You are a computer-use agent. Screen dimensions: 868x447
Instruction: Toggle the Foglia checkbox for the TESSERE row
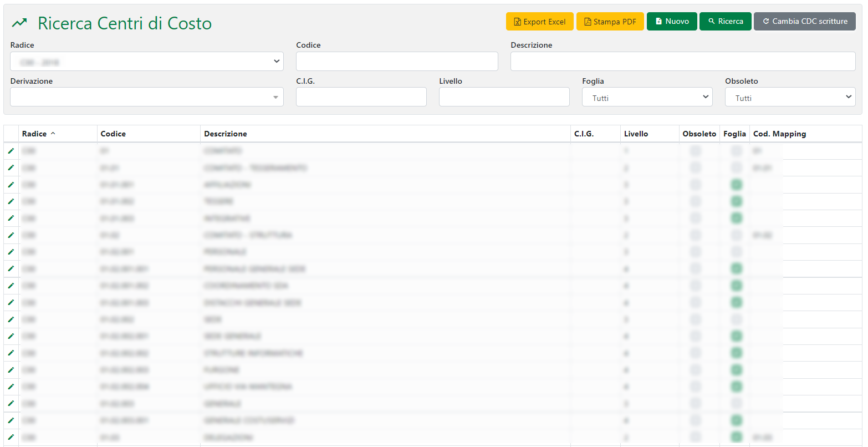(736, 201)
